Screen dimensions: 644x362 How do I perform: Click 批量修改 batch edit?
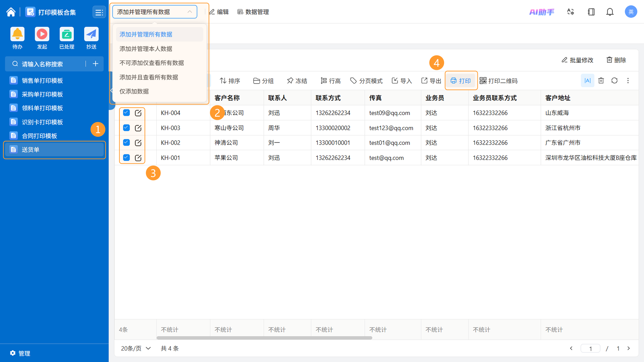577,60
